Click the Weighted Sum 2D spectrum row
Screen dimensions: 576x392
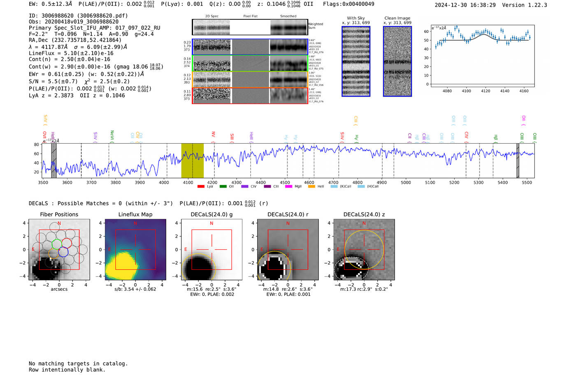(250, 27)
